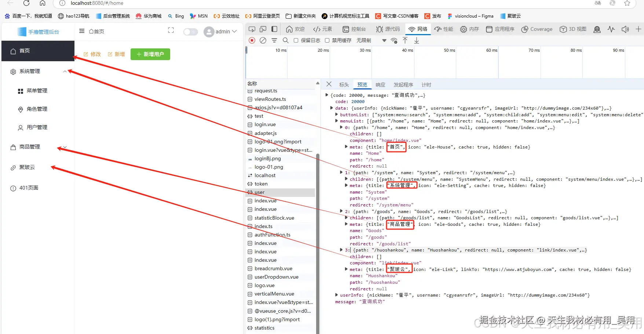Screen dimensions: 644x334
Task: Open the globe icon tool in the DevTools tab bar
Action: pos(597,29)
